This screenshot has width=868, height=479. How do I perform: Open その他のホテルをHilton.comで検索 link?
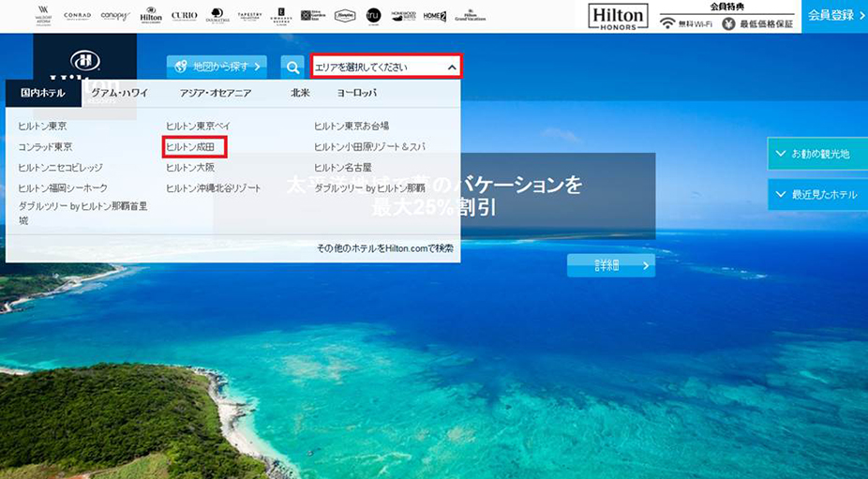pos(385,248)
